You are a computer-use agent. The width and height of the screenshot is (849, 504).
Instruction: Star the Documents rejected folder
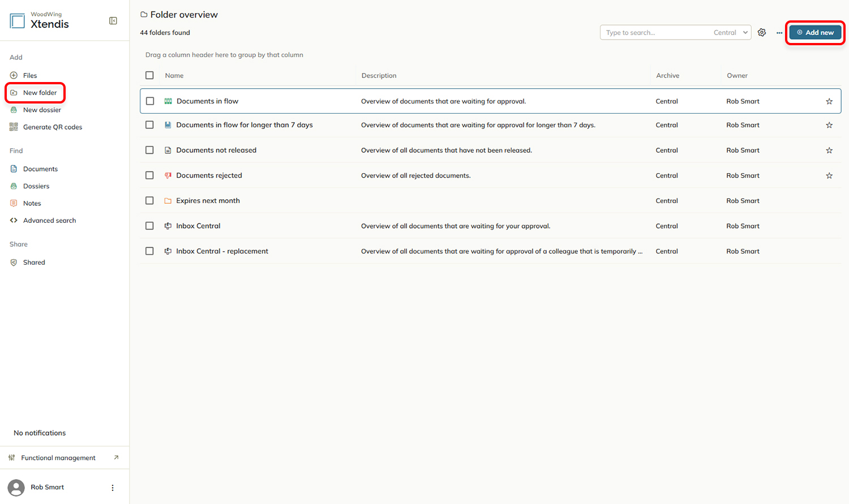[x=829, y=175]
